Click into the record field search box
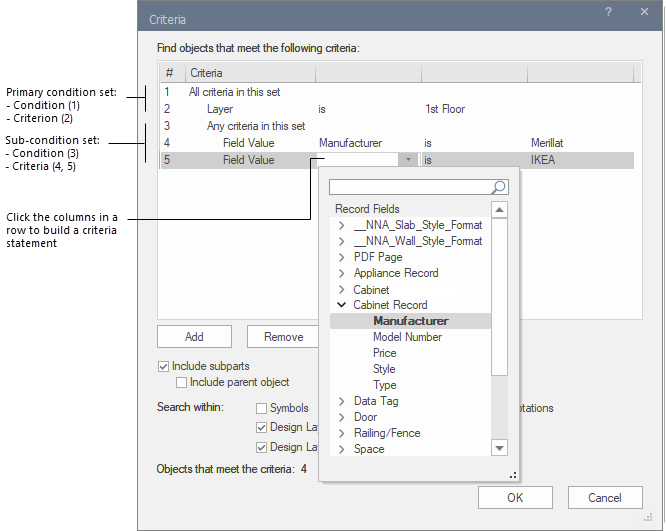Screen dimensions: 666x531 [x=410, y=187]
